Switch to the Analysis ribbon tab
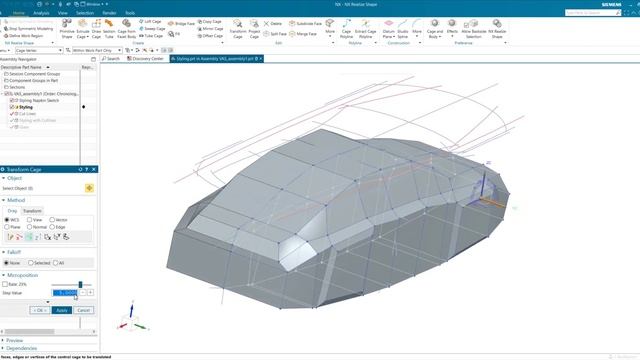The image size is (640, 360). (x=41, y=13)
